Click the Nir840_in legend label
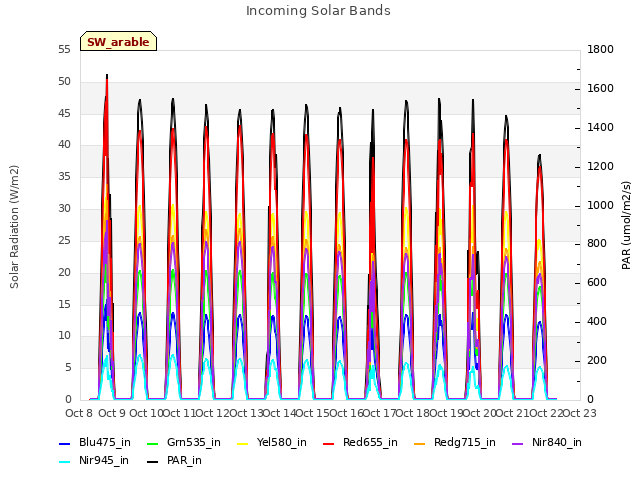Image resolution: width=640 pixels, height=480 pixels. click(x=557, y=442)
